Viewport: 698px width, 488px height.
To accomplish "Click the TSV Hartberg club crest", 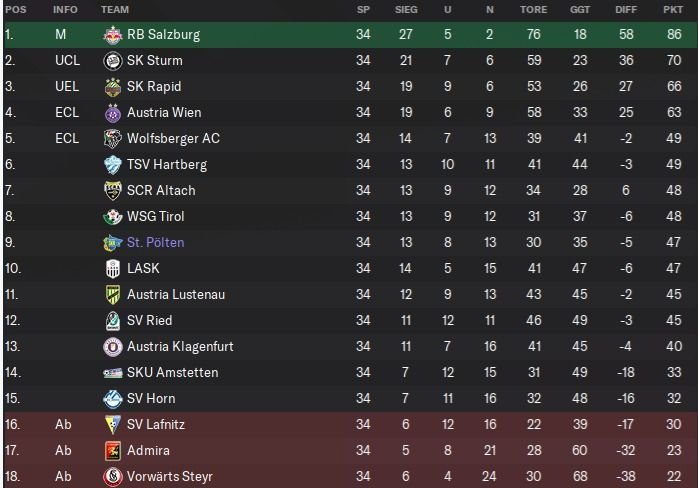I will [x=113, y=164].
